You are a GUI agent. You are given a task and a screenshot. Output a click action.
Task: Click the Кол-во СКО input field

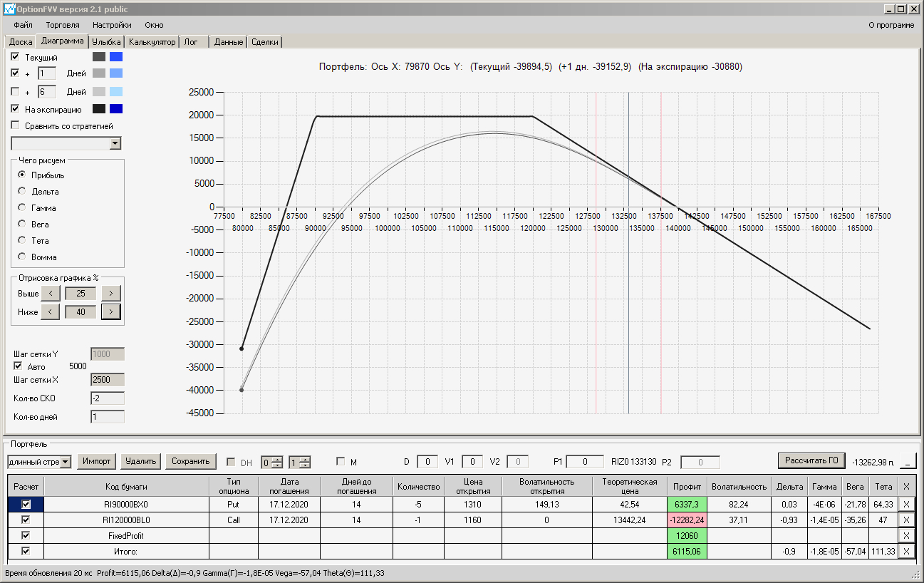click(x=108, y=398)
